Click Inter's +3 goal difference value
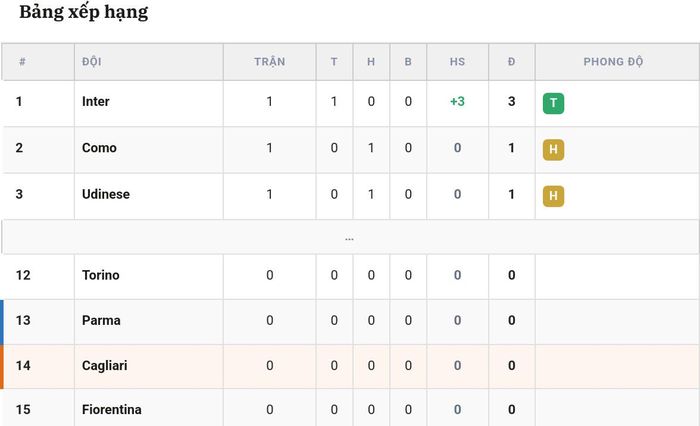 [x=457, y=101]
